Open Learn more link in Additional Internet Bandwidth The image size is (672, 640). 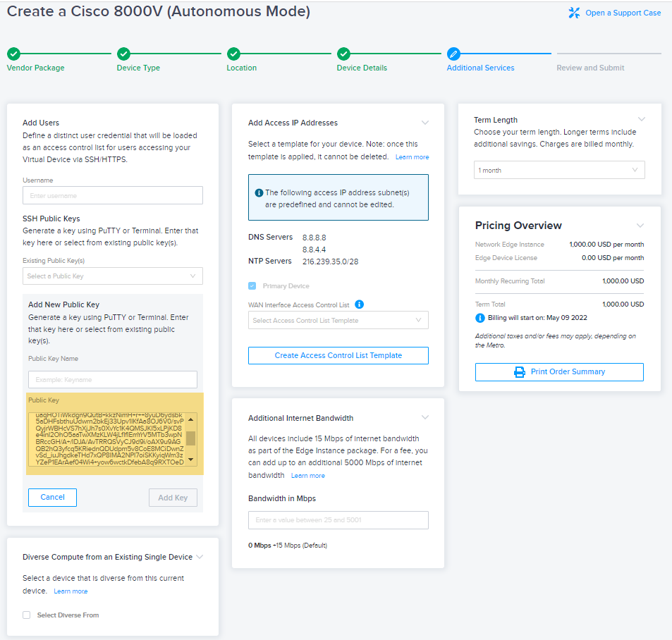(308, 476)
